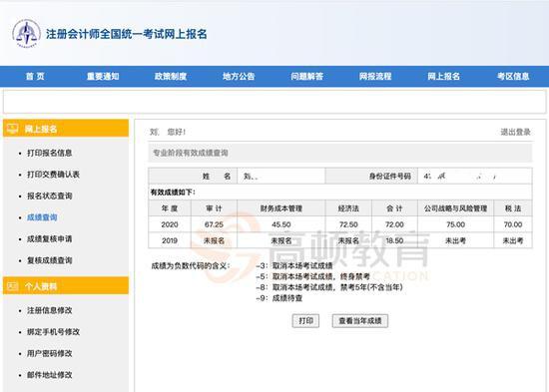This screenshot has width=549, height=392.
Task: Click the CICPA emblem logo in header
Action: coord(27,34)
